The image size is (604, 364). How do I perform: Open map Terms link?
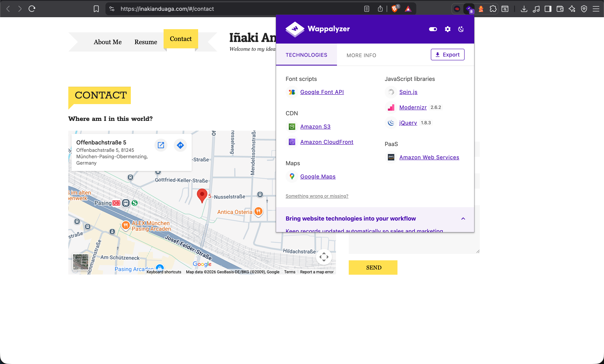pyautogui.click(x=290, y=272)
